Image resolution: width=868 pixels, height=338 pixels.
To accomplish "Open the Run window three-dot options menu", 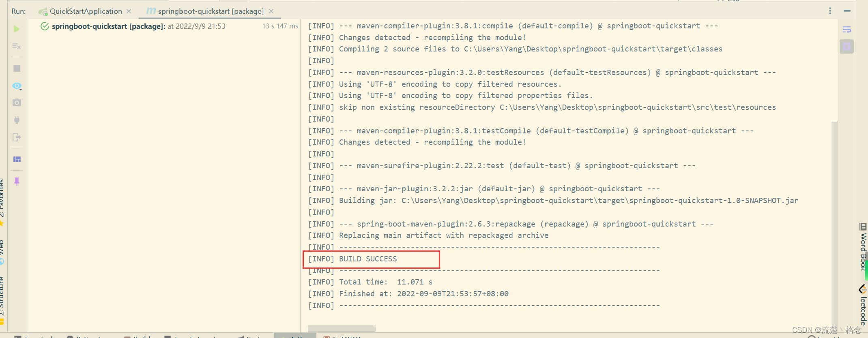I will click(830, 11).
